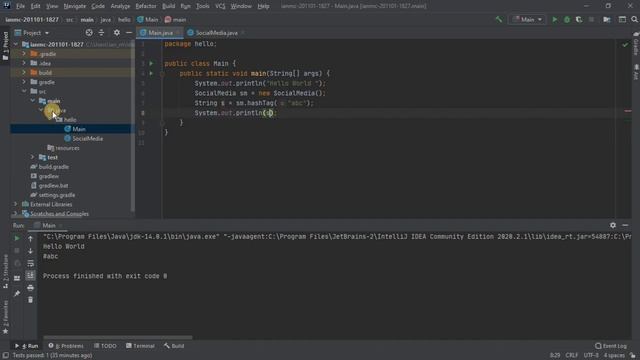Open the Problems tool window
Screen dimensions: 640x360
click(x=66, y=346)
